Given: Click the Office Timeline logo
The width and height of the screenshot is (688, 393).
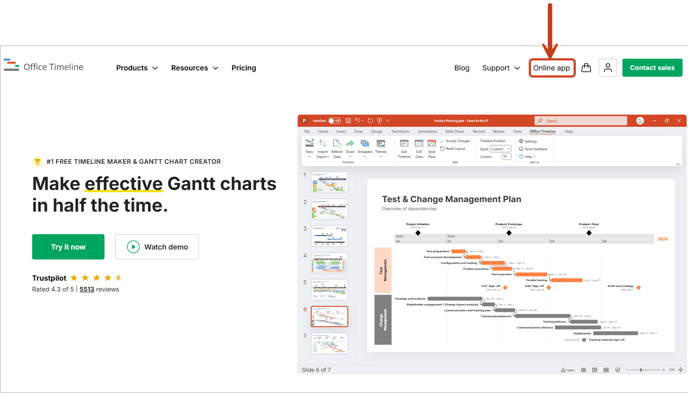Looking at the screenshot, I should point(43,66).
